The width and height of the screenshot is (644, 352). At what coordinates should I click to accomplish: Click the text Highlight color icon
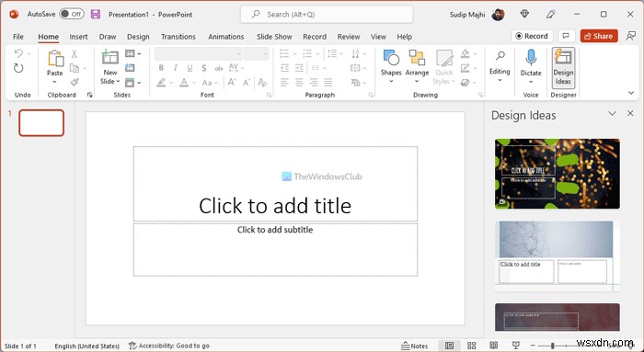(161, 83)
